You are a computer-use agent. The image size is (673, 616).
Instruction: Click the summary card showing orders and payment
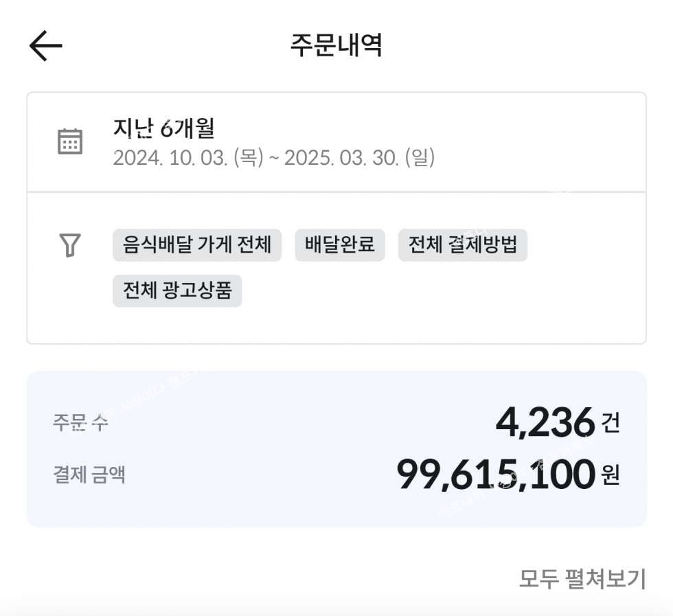336,449
